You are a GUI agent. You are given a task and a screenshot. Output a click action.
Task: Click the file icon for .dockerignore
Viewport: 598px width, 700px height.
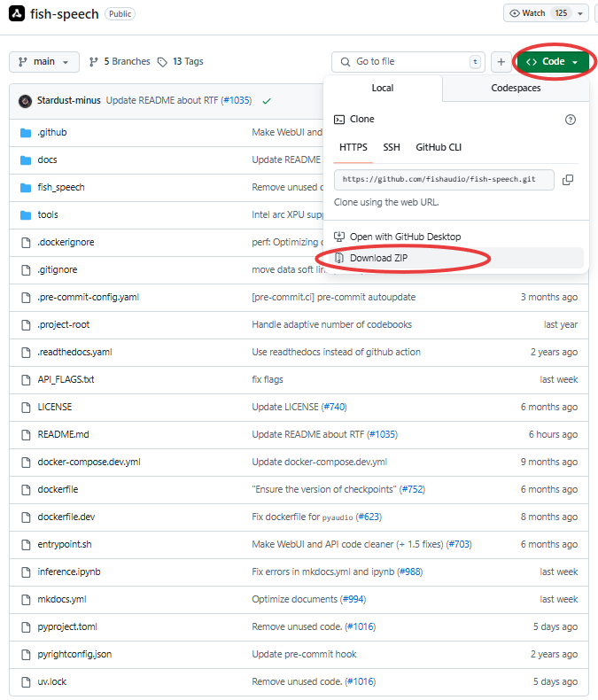click(26, 243)
